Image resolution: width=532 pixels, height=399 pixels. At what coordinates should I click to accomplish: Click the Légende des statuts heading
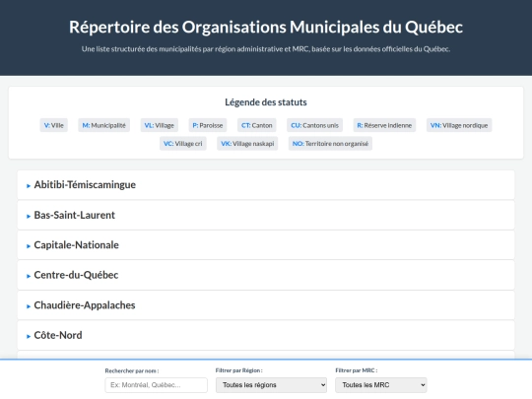pyautogui.click(x=266, y=102)
